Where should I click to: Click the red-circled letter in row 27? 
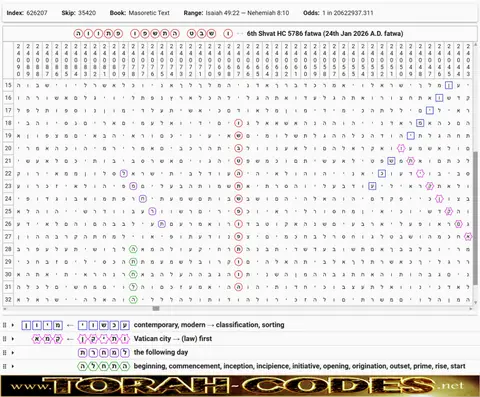point(238,237)
